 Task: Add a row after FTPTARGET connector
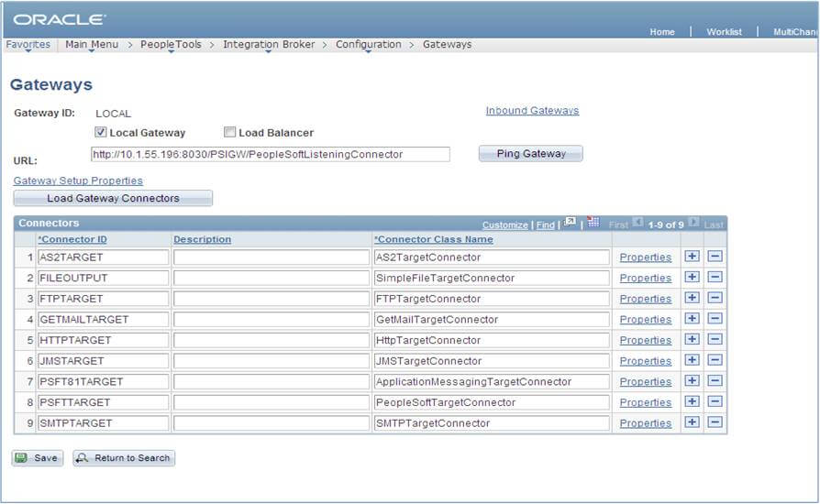692,298
